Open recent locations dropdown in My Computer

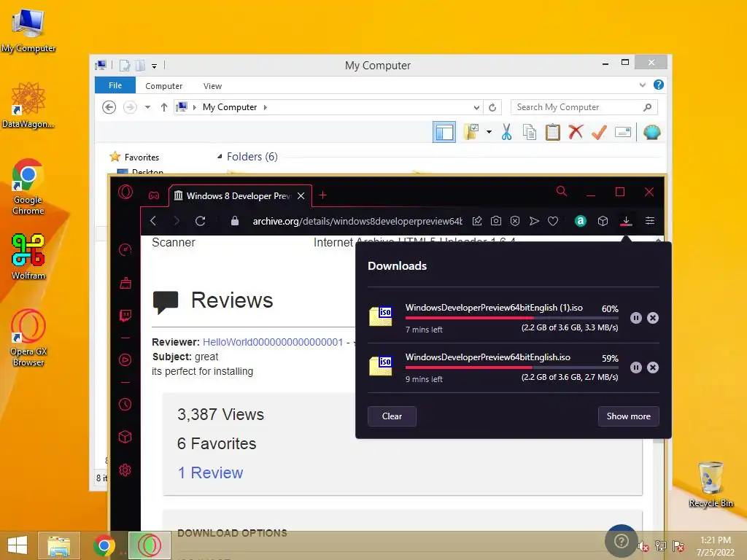click(x=147, y=107)
